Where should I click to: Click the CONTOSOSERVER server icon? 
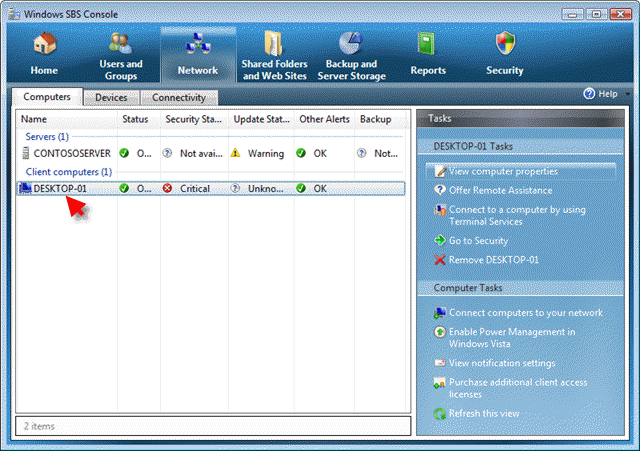[25, 153]
